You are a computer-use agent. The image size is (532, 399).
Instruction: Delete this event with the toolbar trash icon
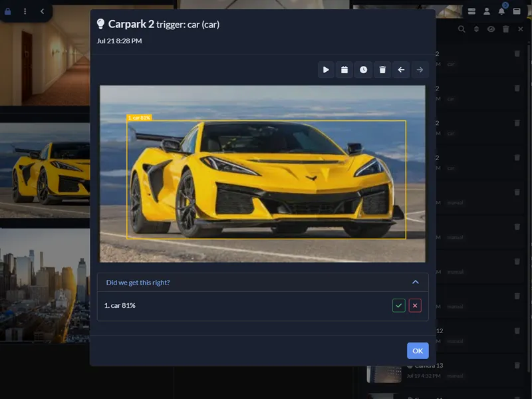[x=382, y=70]
